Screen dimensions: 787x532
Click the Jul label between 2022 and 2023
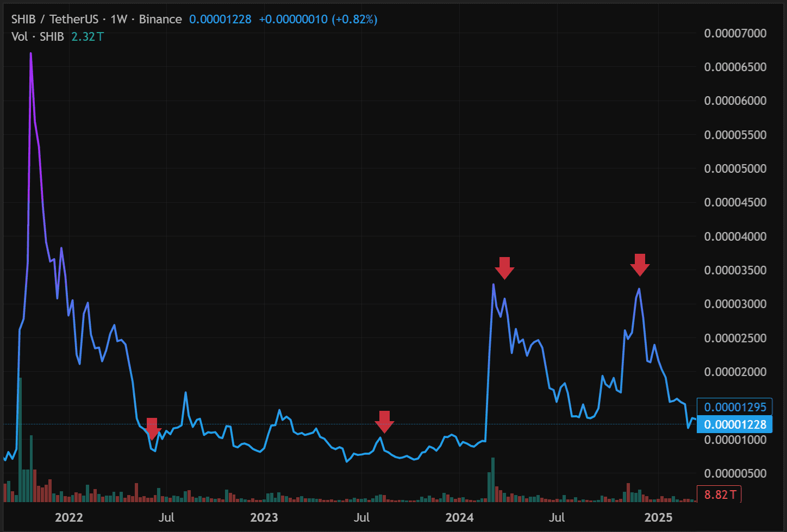point(166,517)
